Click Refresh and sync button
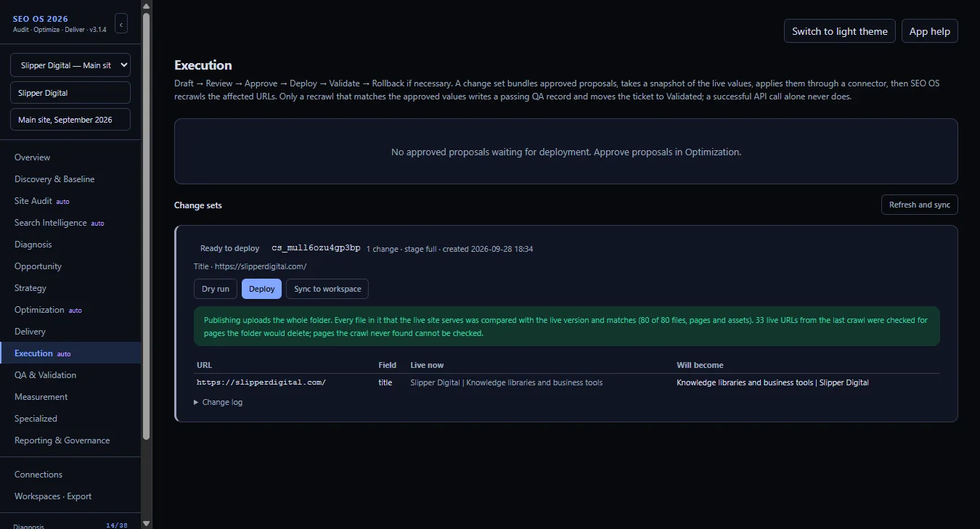This screenshot has height=529, width=980. (920, 205)
